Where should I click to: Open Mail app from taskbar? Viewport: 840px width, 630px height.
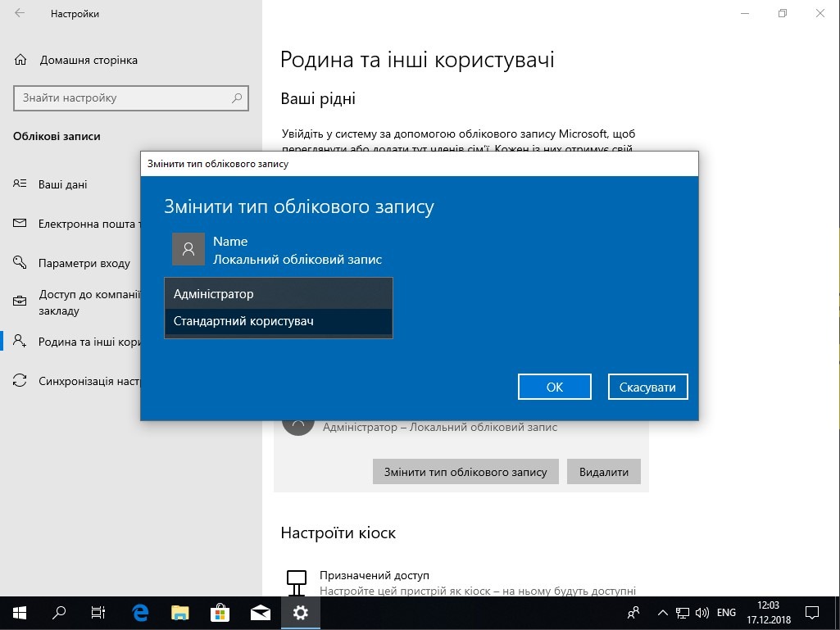[261, 612]
